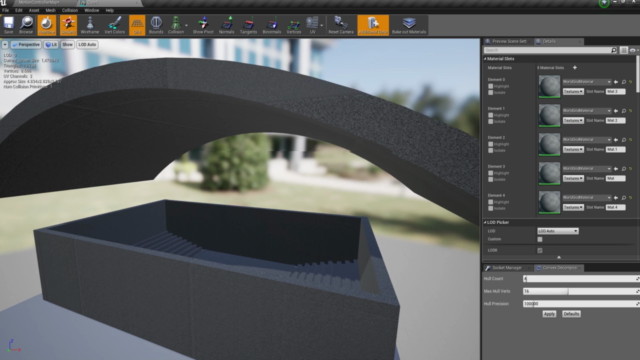Image resolution: width=640 pixels, height=360 pixels.
Task: Open the File menu
Action: point(6,10)
